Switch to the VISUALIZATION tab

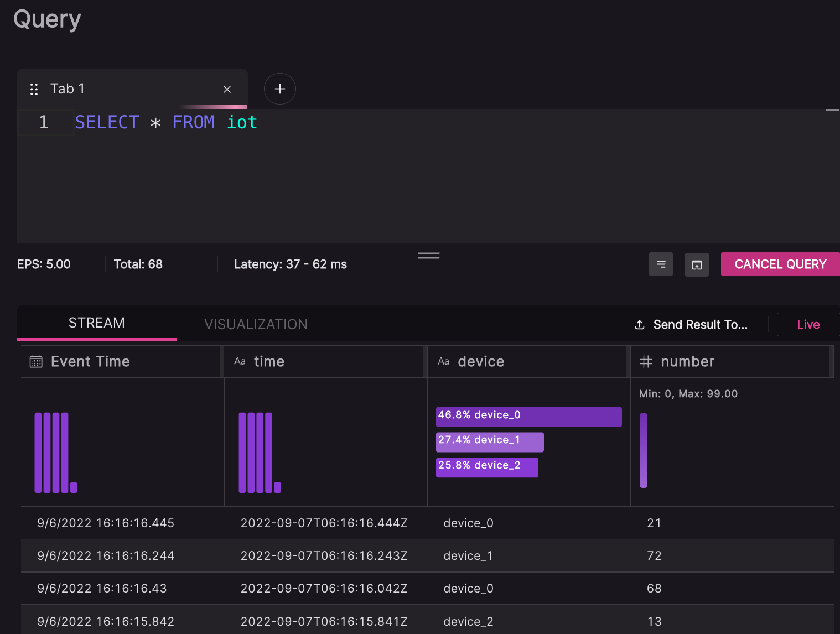point(256,324)
